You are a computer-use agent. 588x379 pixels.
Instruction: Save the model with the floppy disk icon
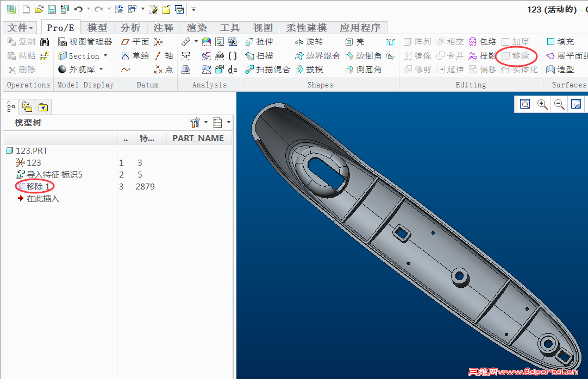pos(52,9)
